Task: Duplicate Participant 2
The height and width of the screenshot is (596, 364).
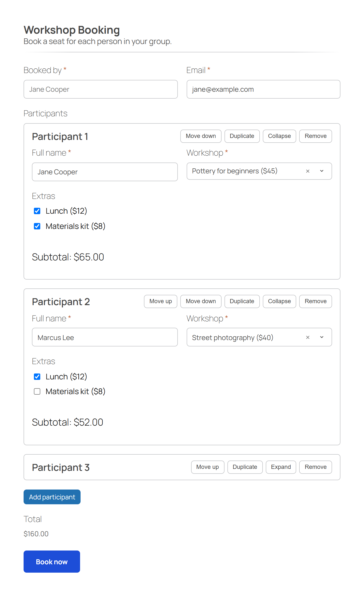Action: point(242,301)
